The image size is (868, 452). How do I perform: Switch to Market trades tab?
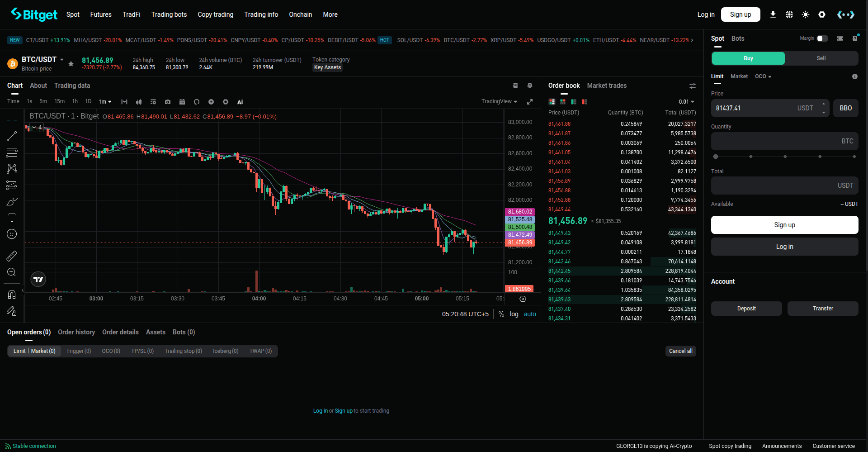(607, 86)
